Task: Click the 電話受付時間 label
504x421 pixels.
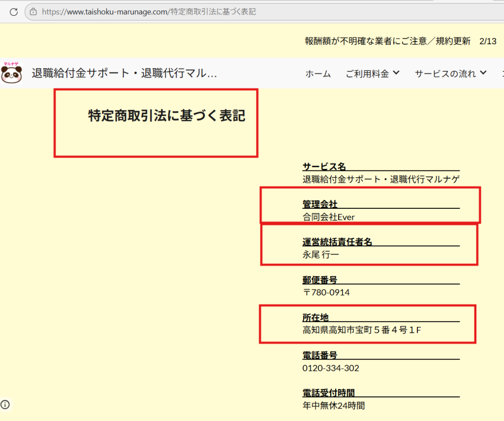Action: (328, 393)
